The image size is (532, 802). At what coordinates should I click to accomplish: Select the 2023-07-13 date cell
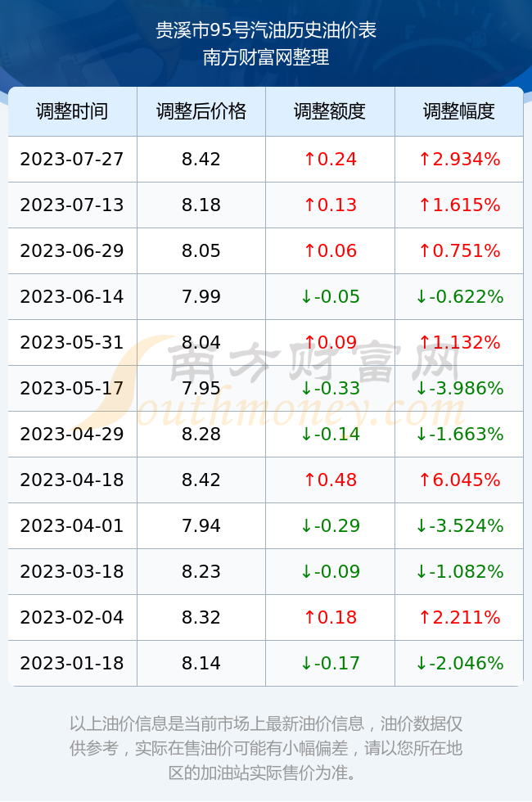pos(72,205)
